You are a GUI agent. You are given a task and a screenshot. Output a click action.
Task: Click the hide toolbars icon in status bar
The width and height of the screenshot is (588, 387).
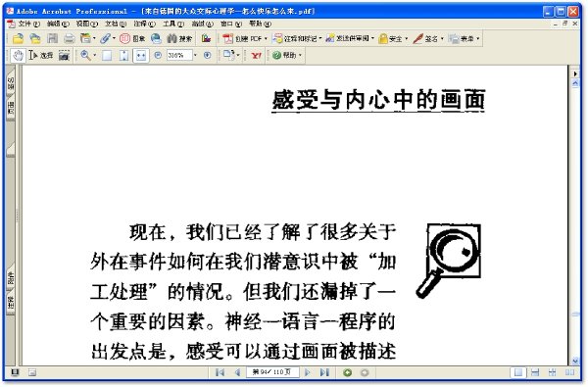[32, 372]
